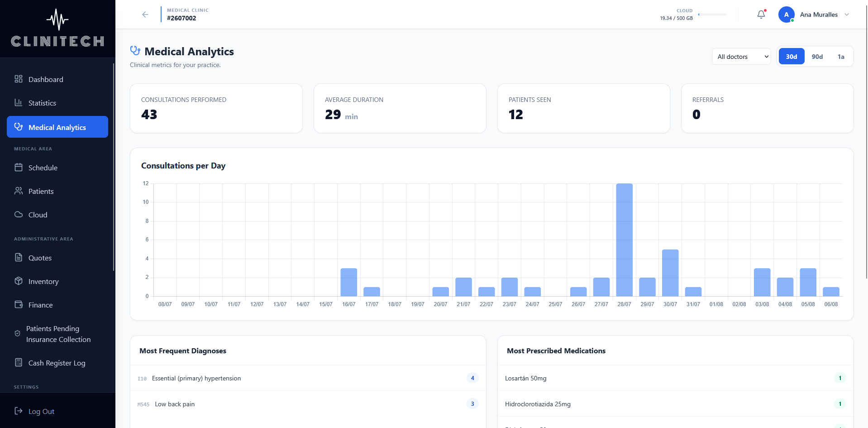The height and width of the screenshot is (428, 868).
Task: Click the M545 diagnosis code
Action: pyautogui.click(x=143, y=404)
